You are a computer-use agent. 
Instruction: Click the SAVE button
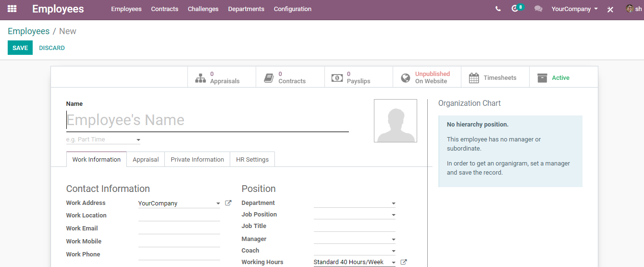(20, 48)
